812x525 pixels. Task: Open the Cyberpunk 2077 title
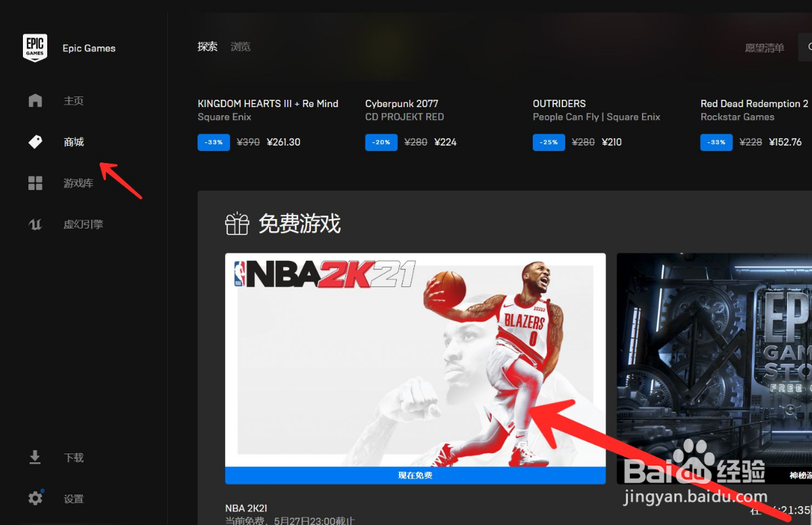point(401,104)
